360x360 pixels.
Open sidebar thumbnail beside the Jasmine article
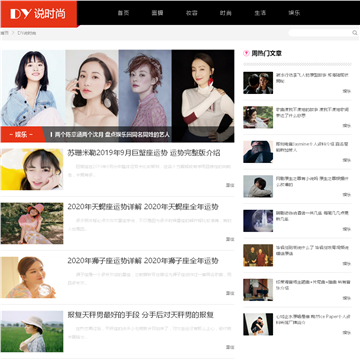click(258, 152)
